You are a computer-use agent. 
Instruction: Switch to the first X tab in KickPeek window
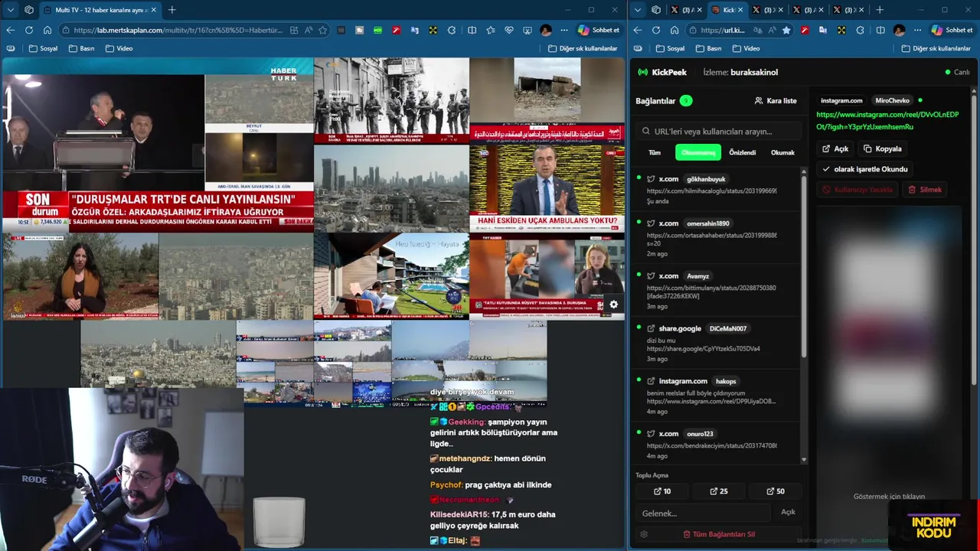click(x=686, y=10)
